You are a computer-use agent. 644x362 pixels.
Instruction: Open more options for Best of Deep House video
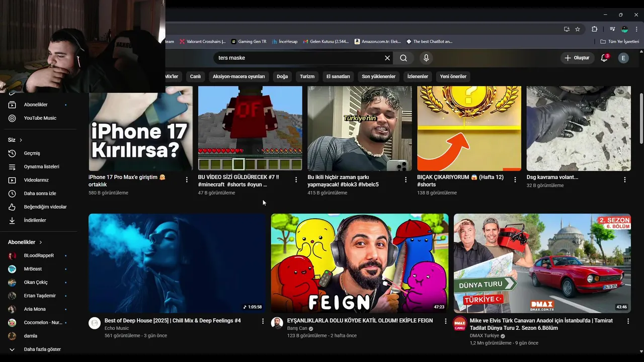263,321
